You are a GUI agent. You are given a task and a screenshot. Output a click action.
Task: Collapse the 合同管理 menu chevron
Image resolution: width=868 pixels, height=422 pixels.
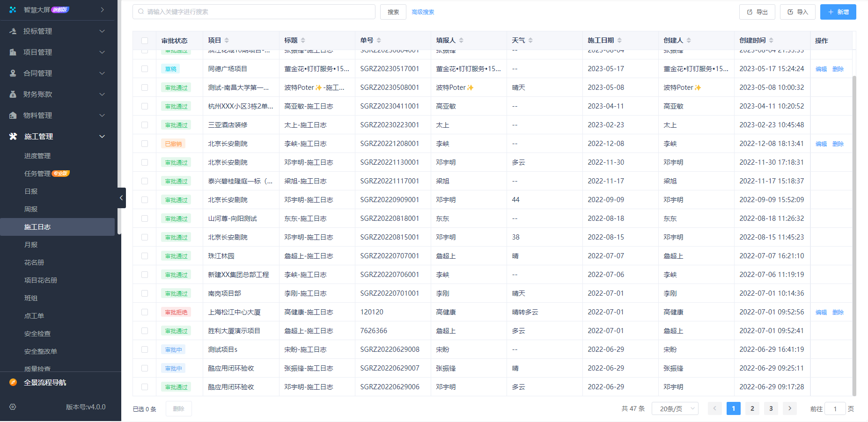click(x=102, y=73)
